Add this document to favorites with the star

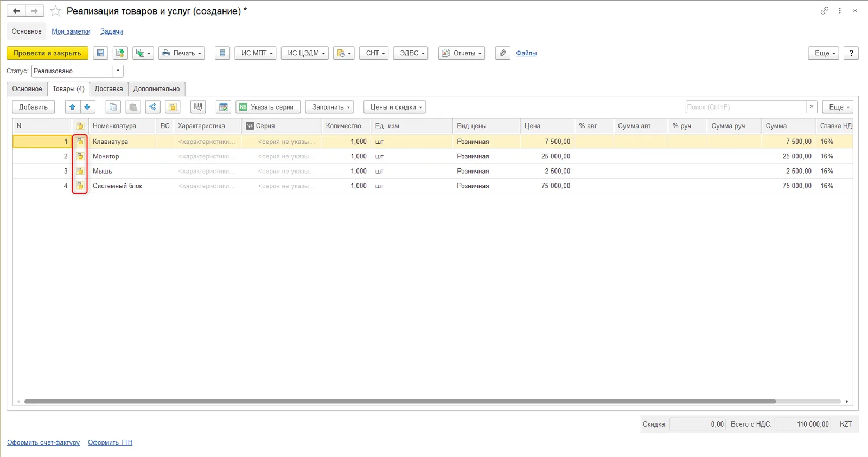point(55,11)
